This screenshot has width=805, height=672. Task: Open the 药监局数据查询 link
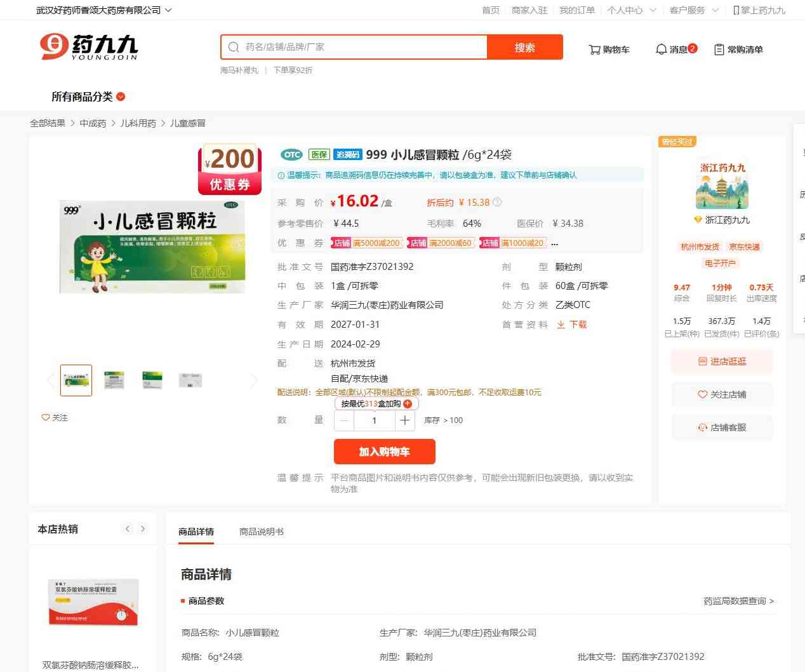(x=738, y=601)
